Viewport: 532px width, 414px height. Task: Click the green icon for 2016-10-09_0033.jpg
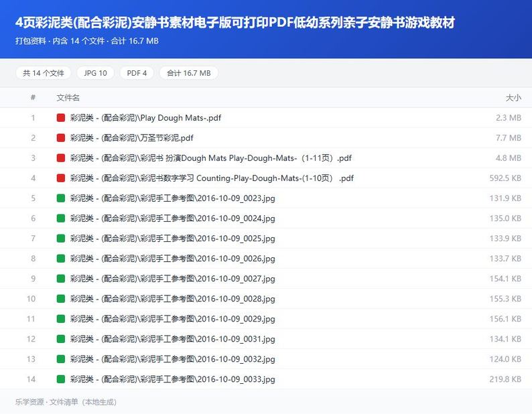pyautogui.click(x=61, y=379)
